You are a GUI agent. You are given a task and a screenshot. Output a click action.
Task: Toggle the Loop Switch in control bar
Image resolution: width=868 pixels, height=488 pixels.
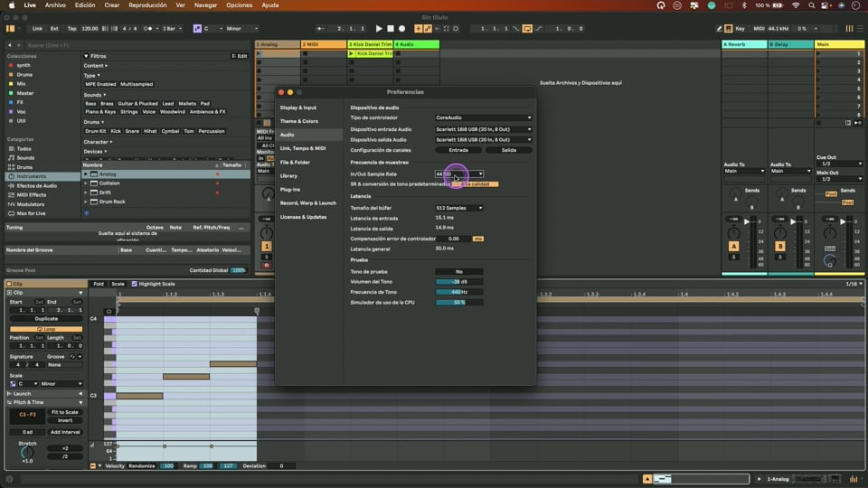coord(527,28)
